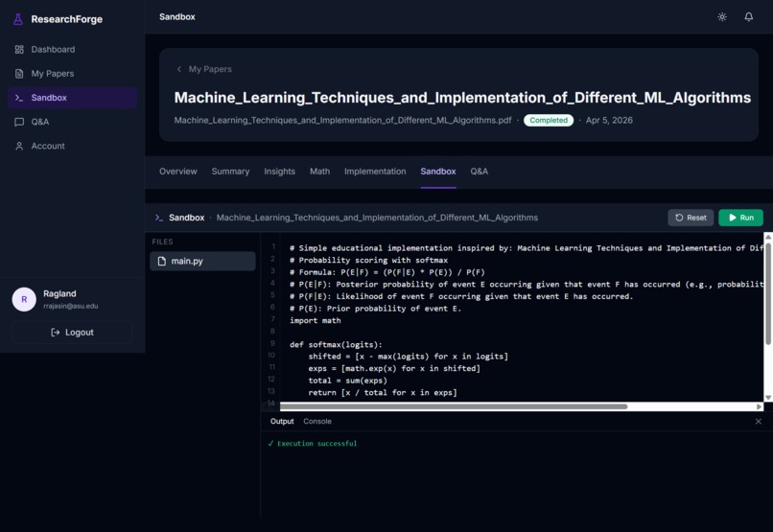This screenshot has width=773, height=532.
Task: Click scroll right arrow of editor scrollbar
Action: pos(760,406)
